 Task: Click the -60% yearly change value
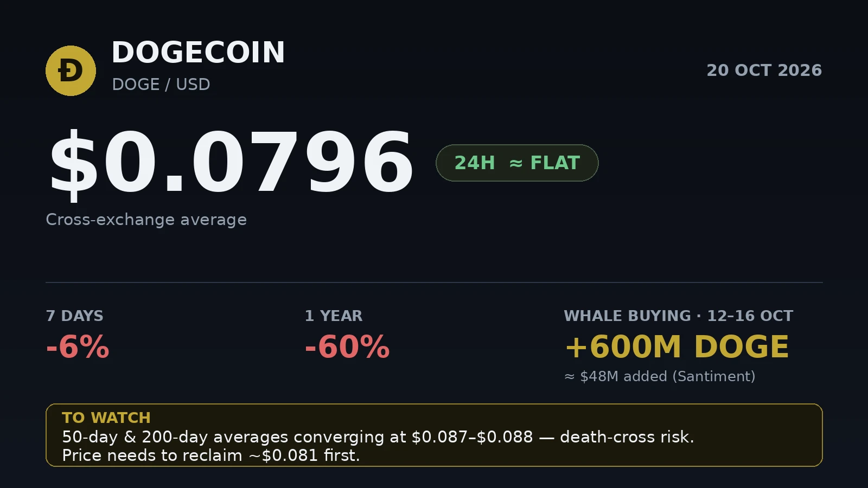pyautogui.click(x=347, y=347)
